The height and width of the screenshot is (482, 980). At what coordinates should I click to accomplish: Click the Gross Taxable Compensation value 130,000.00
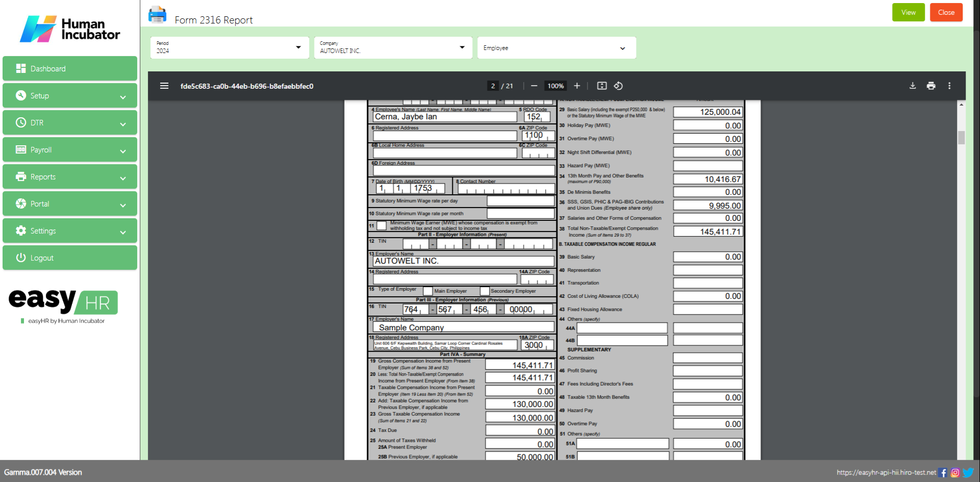pos(520,417)
